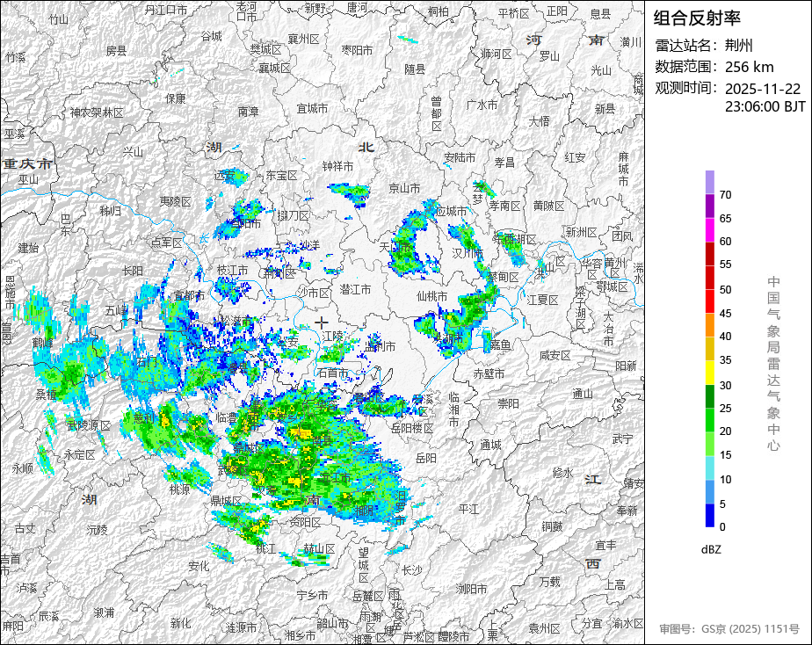Click the radar center cross marker near 江陵
This screenshot has width=812, height=645.
[322, 322]
